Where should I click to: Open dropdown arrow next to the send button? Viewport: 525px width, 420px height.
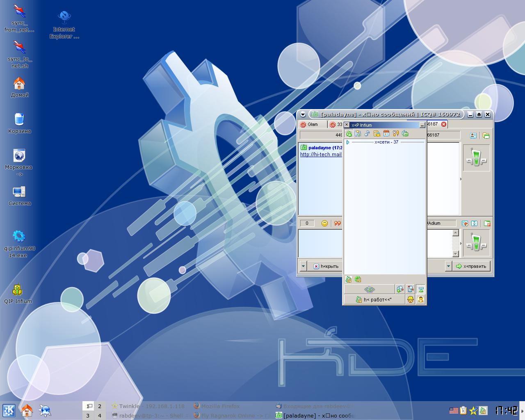pyautogui.click(x=448, y=266)
